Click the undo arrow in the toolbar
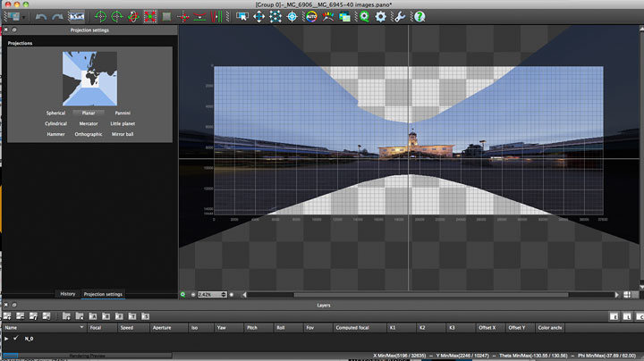644x361 pixels. point(40,17)
